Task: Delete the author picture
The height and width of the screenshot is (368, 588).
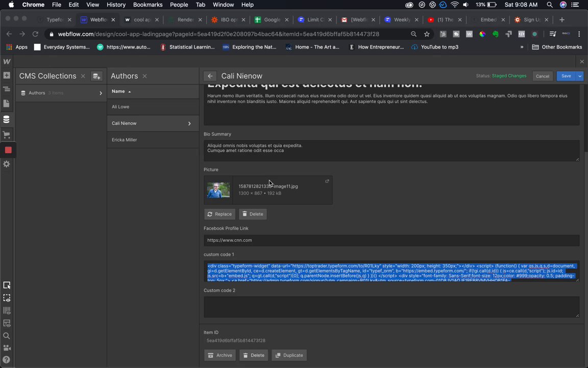Action: coord(253,214)
